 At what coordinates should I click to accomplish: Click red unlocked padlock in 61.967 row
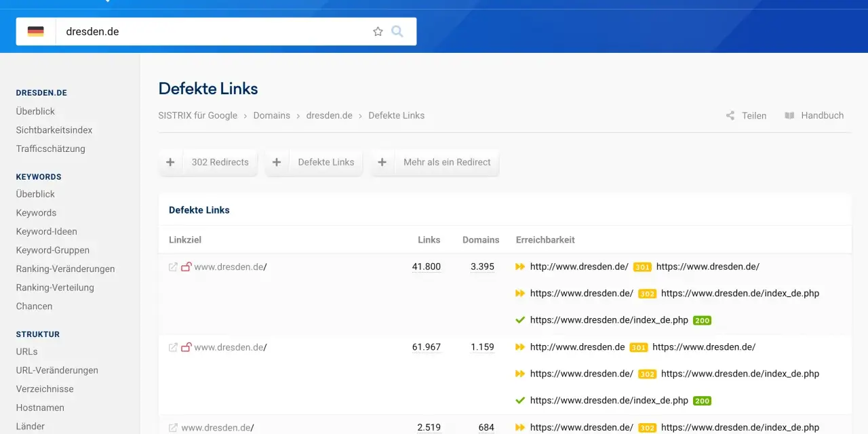[x=186, y=347]
